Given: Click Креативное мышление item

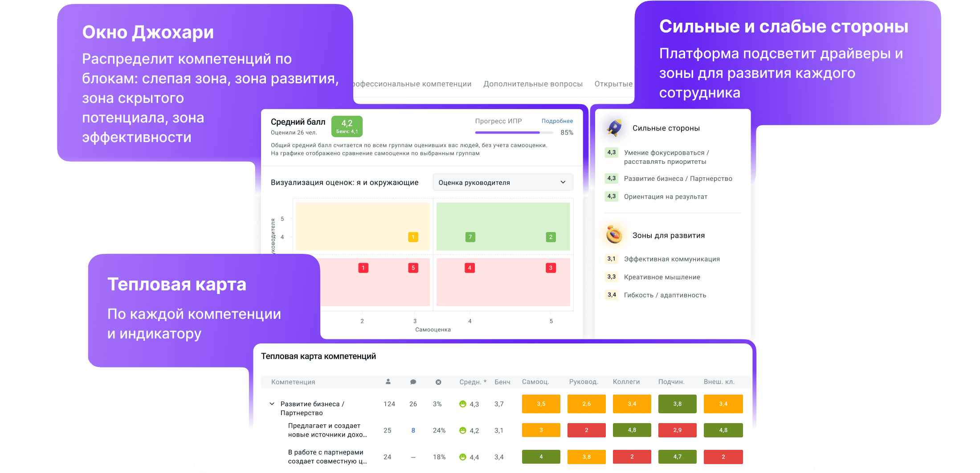Looking at the screenshot, I should 662,277.
